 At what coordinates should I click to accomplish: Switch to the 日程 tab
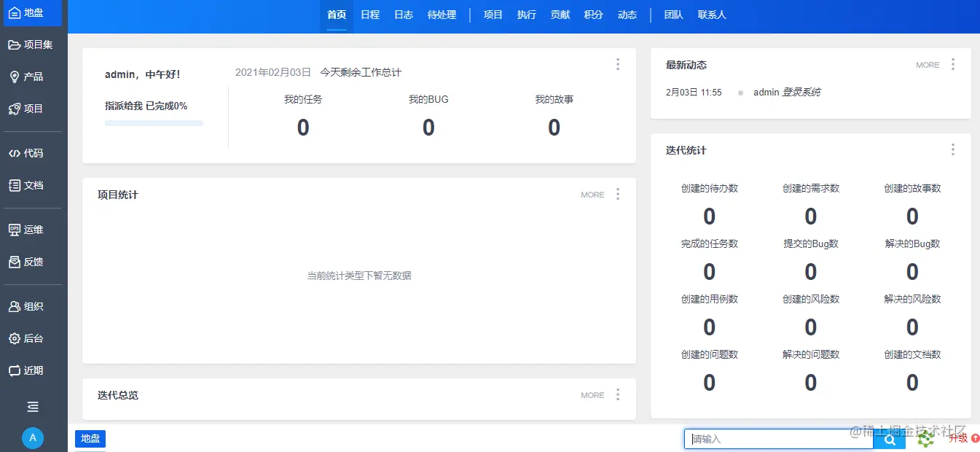click(370, 15)
